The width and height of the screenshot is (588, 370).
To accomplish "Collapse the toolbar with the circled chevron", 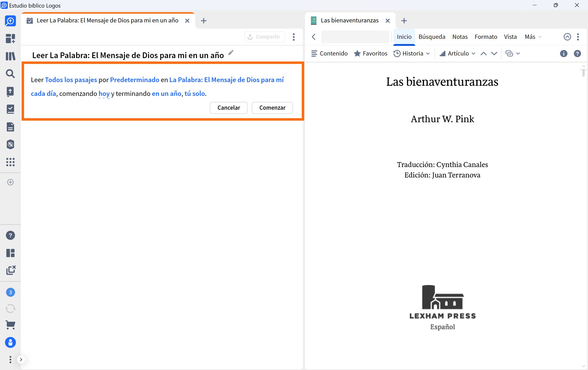I will tap(567, 37).
